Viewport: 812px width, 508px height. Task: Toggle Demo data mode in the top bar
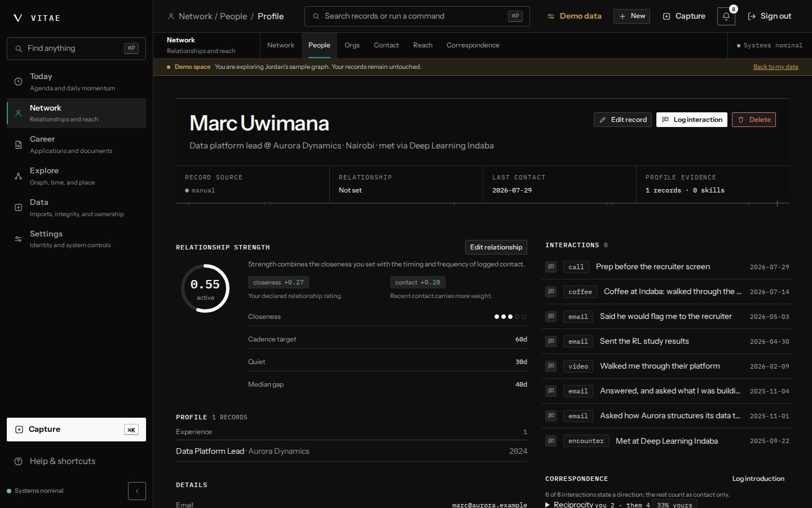coord(574,16)
